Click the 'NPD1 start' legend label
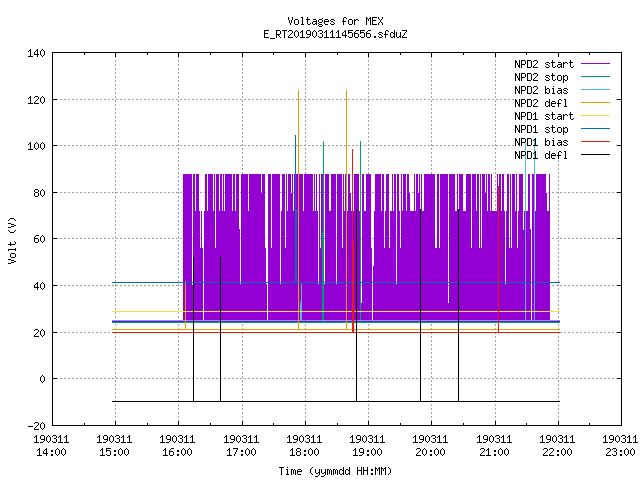Viewport: 640px width, 480px height. [x=544, y=116]
